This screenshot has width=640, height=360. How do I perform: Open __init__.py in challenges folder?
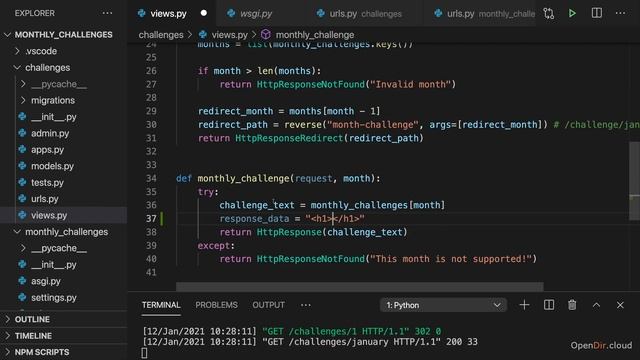(63, 117)
